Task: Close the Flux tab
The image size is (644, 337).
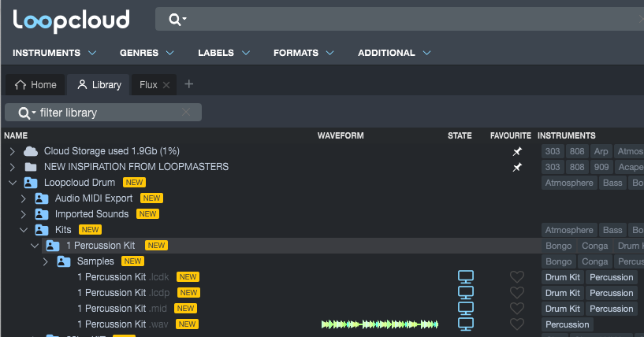Action: tap(166, 85)
